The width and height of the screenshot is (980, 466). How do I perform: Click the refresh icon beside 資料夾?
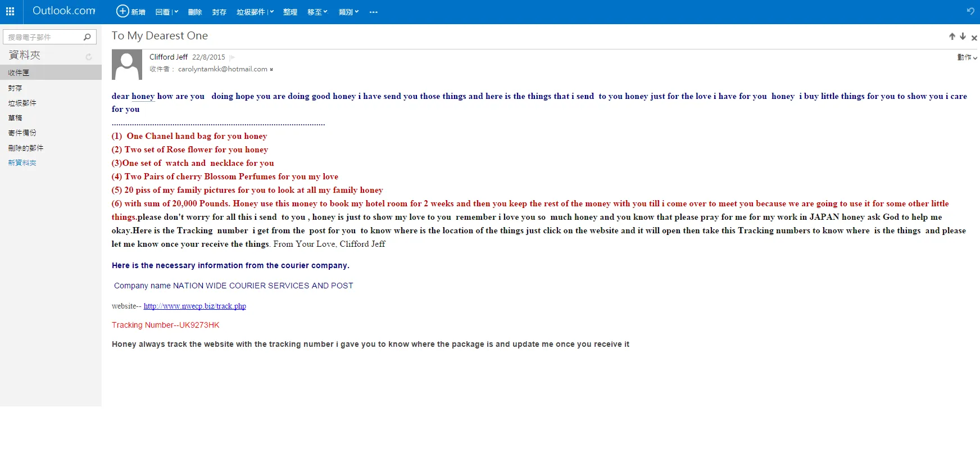89,57
